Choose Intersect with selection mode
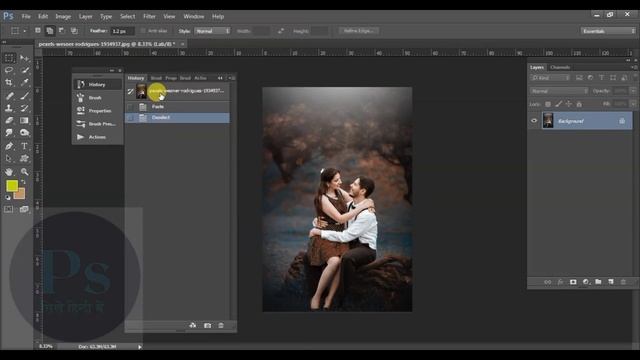The height and width of the screenshot is (360, 640). (74, 31)
